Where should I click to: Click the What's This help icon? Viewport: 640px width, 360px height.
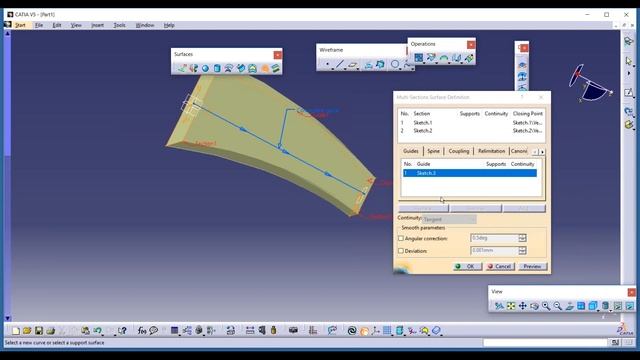[122, 331]
